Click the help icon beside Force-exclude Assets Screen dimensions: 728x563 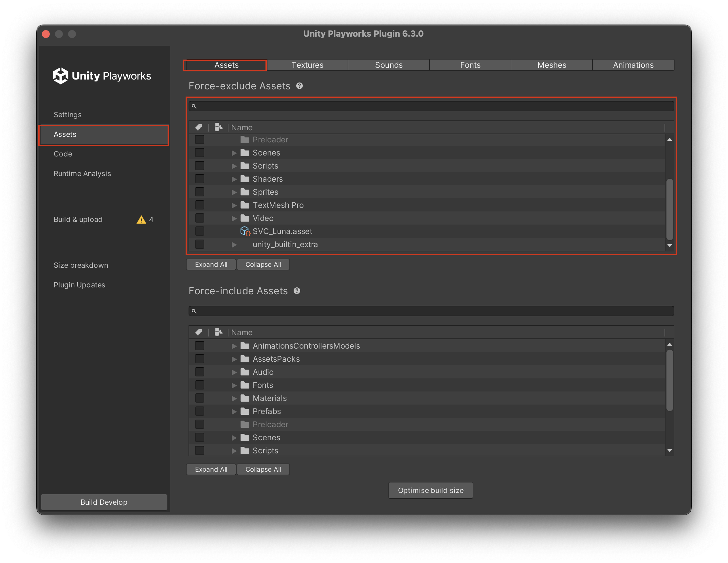point(299,86)
